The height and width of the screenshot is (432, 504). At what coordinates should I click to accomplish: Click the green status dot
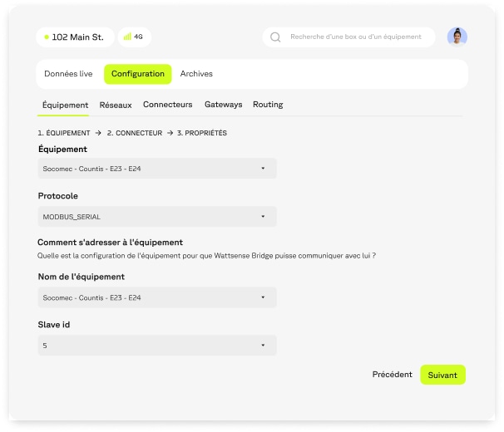click(x=47, y=37)
